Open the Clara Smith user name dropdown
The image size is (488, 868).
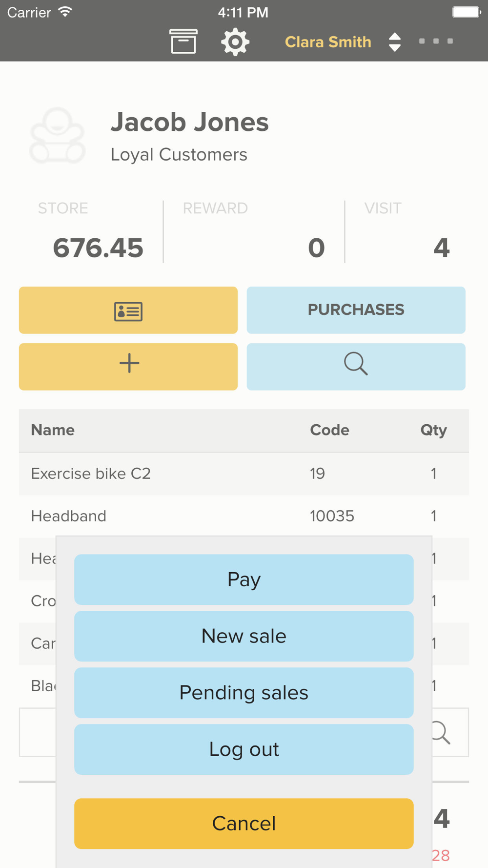328,42
